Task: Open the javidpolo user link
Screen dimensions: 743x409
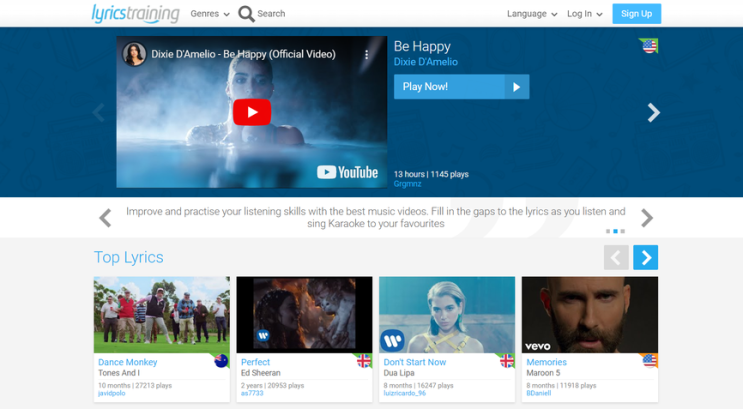Action: (112, 393)
